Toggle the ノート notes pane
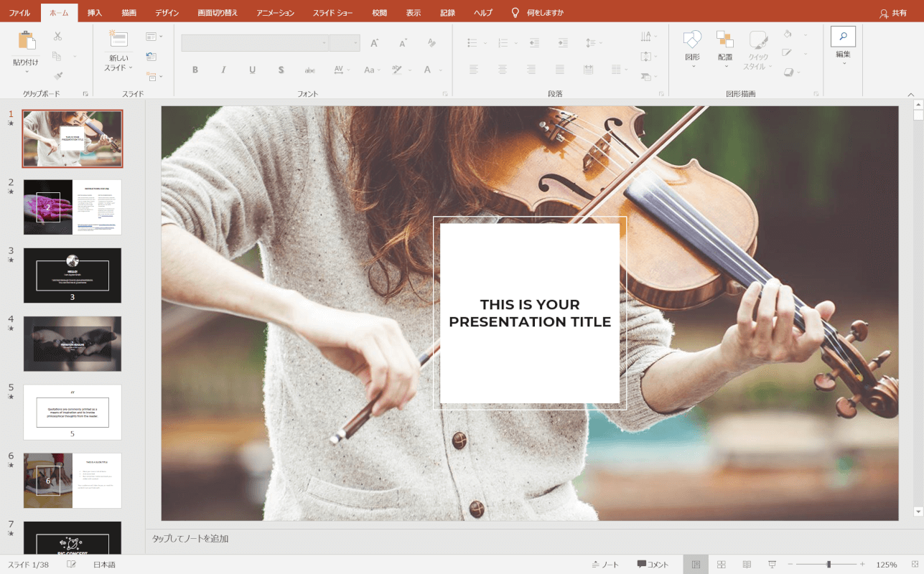 (605, 565)
